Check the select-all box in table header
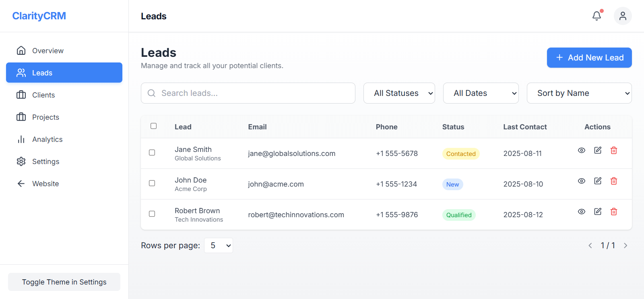 click(x=153, y=126)
